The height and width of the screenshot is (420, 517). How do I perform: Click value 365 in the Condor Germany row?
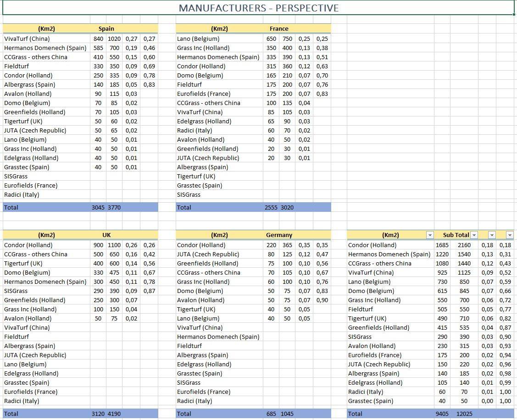click(287, 245)
